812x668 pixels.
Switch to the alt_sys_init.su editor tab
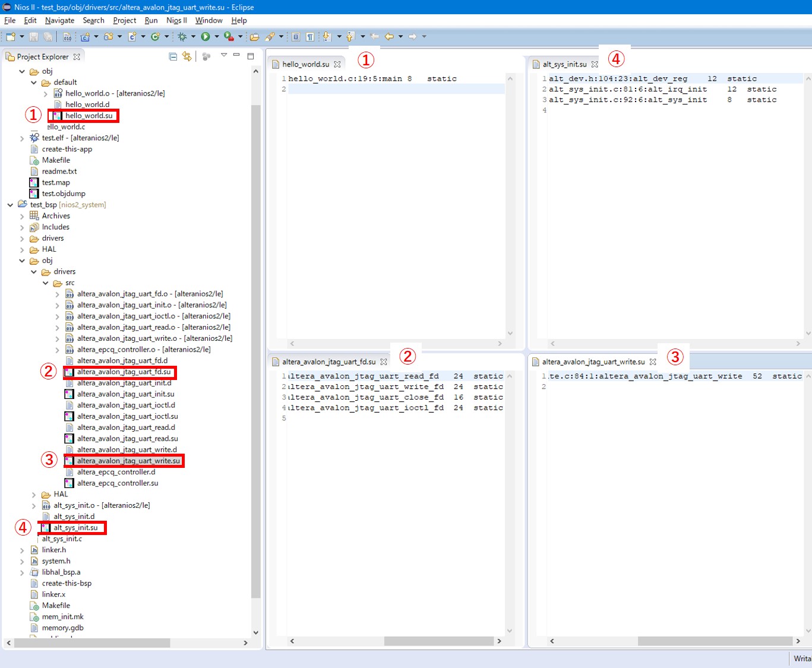click(x=564, y=64)
